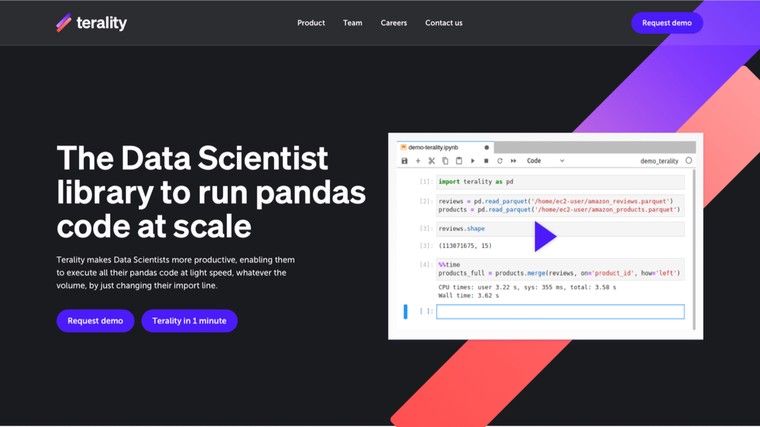Click the paste cell icon
Viewport: 760px width, 427px height.
459,161
